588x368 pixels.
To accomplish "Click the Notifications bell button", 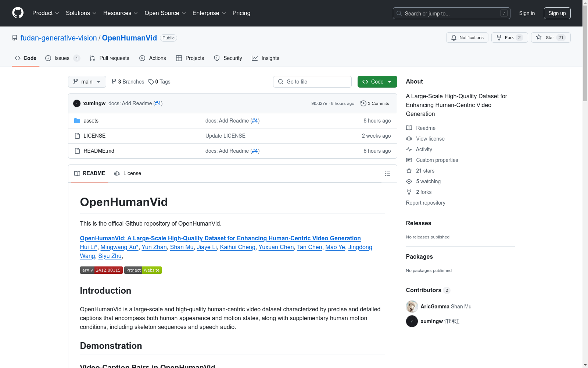I will (467, 38).
